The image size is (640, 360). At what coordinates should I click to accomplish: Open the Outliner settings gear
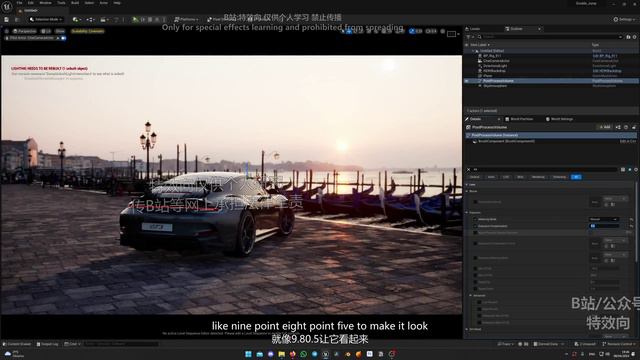tap(634, 37)
